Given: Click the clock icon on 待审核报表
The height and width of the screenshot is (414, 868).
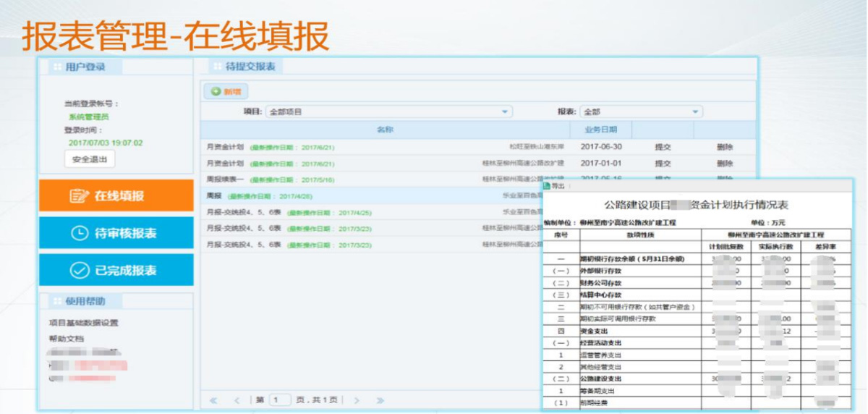Looking at the screenshot, I should pyautogui.click(x=80, y=233).
